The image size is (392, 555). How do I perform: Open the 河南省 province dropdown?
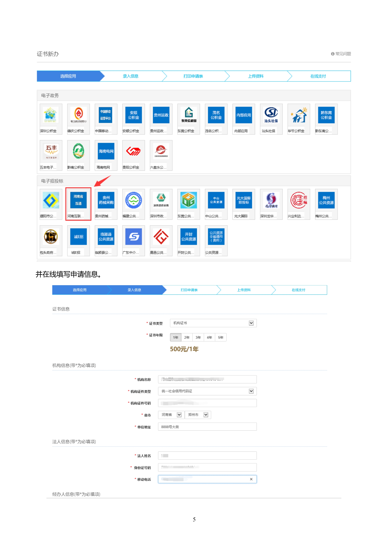click(x=171, y=415)
